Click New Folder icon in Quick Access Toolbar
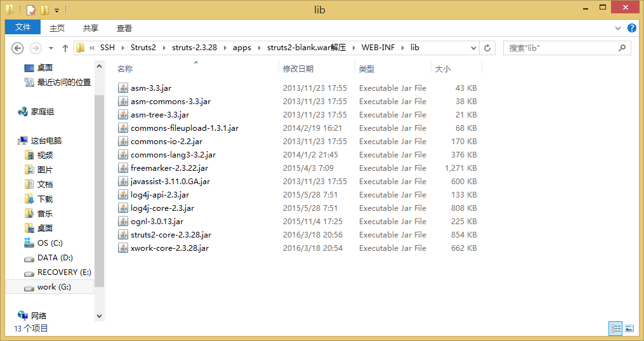 pyautogui.click(x=45, y=10)
